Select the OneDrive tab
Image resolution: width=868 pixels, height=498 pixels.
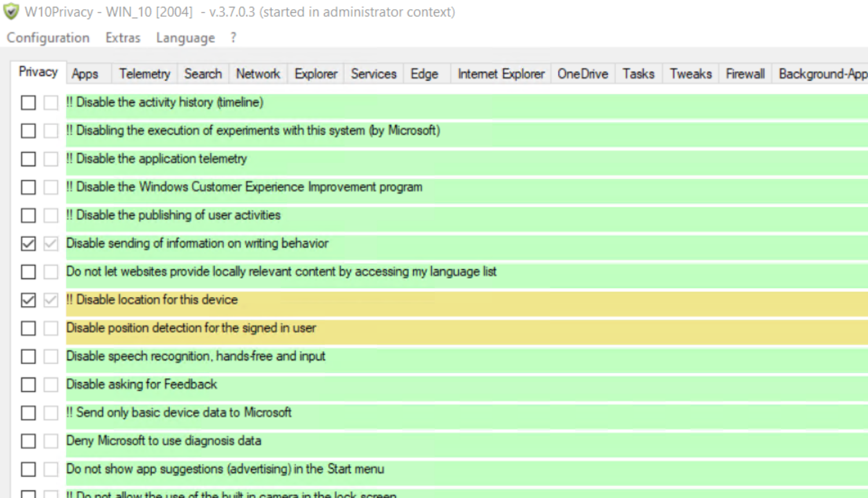(x=582, y=74)
